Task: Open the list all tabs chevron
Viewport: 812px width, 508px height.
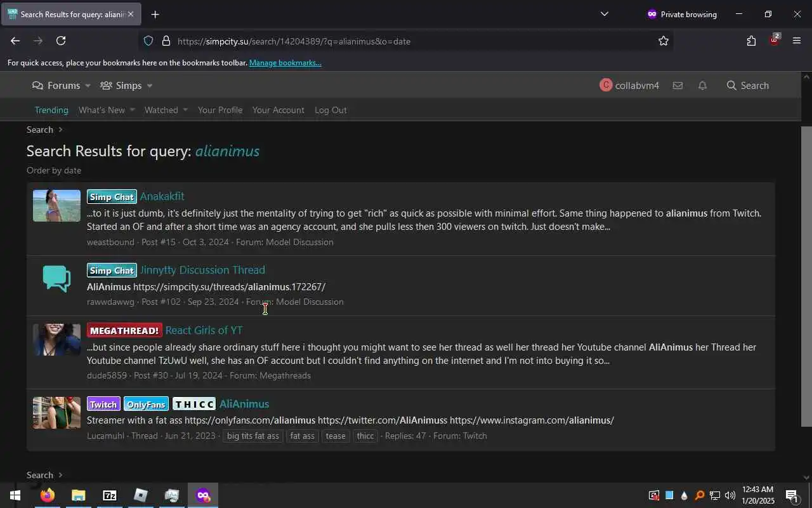Action: pos(604,14)
